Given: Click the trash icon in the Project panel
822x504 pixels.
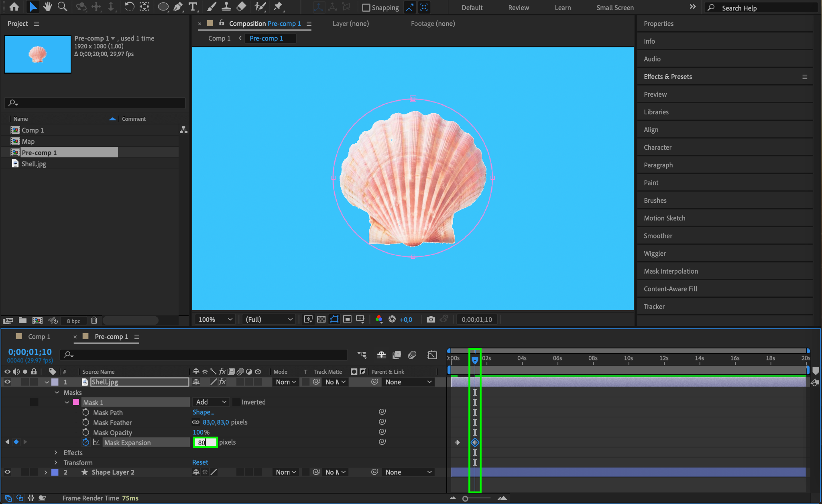Looking at the screenshot, I should [94, 320].
